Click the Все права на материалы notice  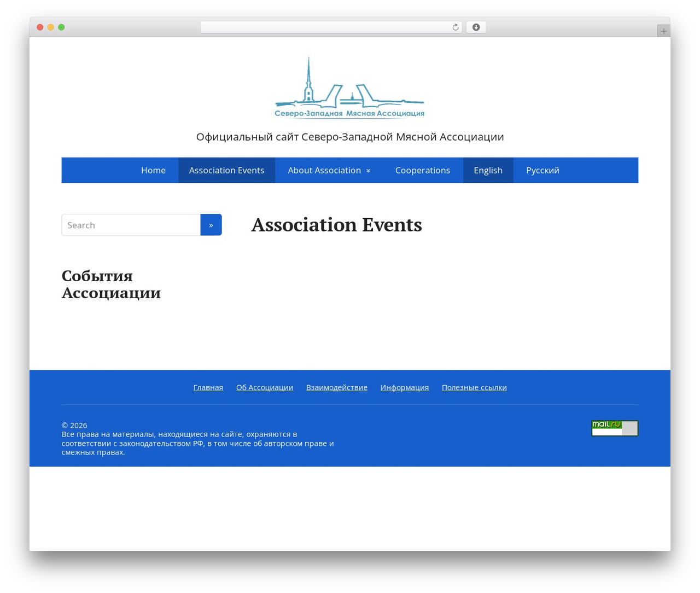pyautogui.click(x=197, y=443)
